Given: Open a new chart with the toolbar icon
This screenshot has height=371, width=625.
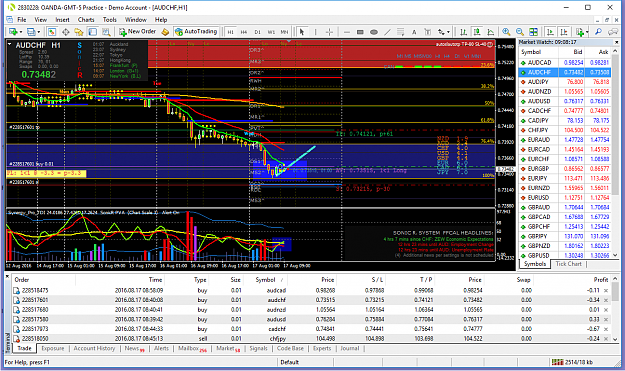Looking at the screenshot, I should point(13,32).
